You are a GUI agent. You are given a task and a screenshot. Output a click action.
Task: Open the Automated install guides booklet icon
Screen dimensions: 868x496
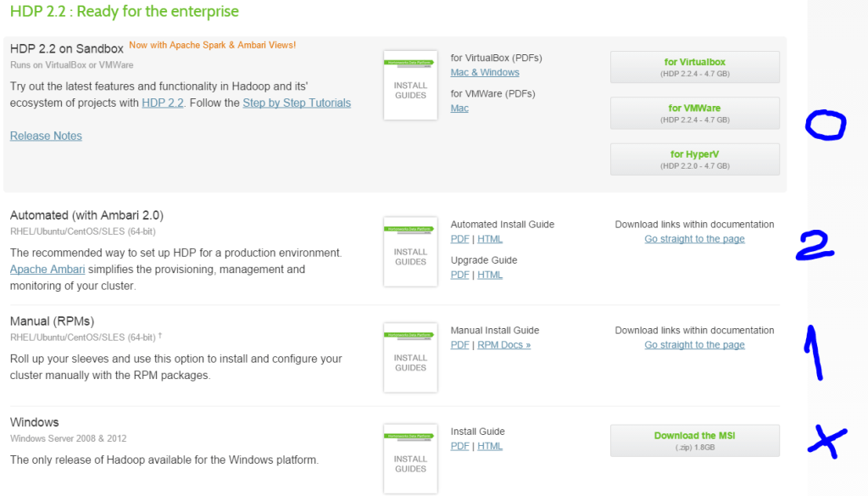point(409,251)
